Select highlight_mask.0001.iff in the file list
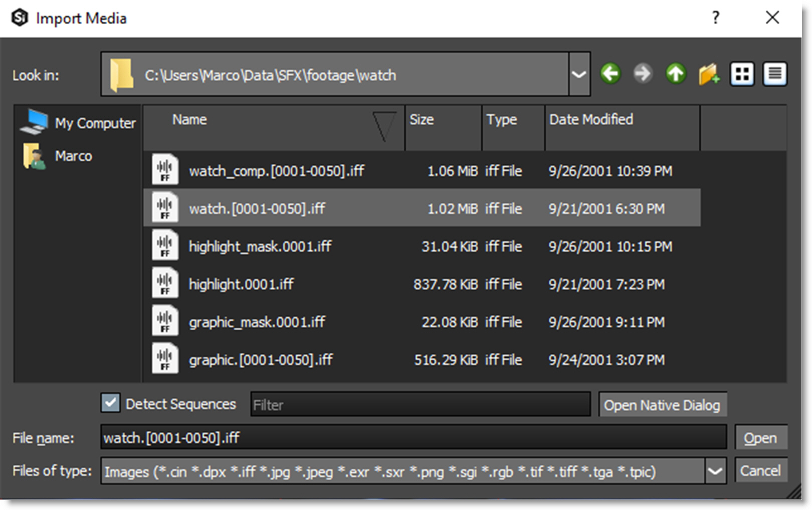 (x=260, y=246)
